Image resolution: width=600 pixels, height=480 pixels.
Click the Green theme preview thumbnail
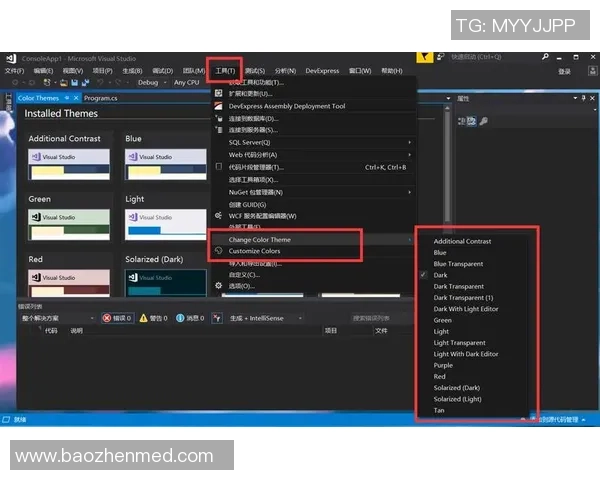click(x=68, y=221)
